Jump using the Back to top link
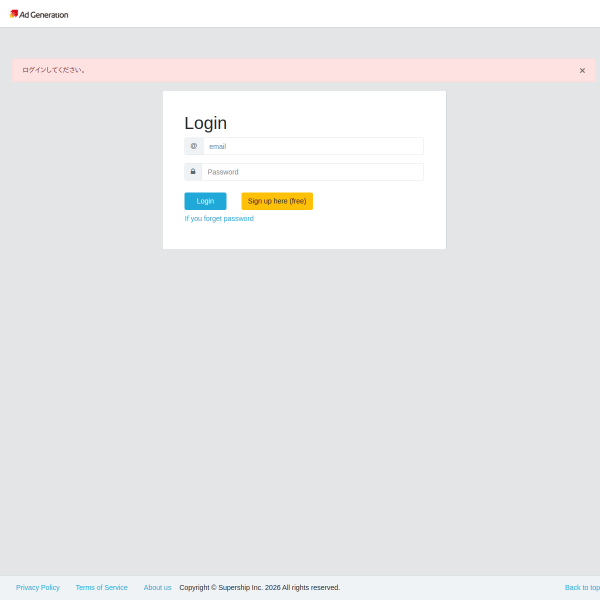600x600 pixels. 581,587
